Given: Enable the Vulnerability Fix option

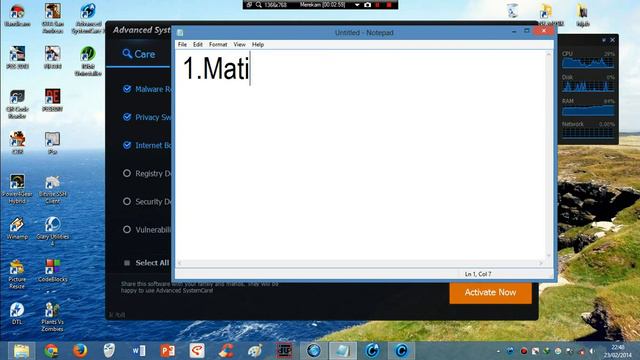Looking at the screenshot, I should (x=127, y=230).
